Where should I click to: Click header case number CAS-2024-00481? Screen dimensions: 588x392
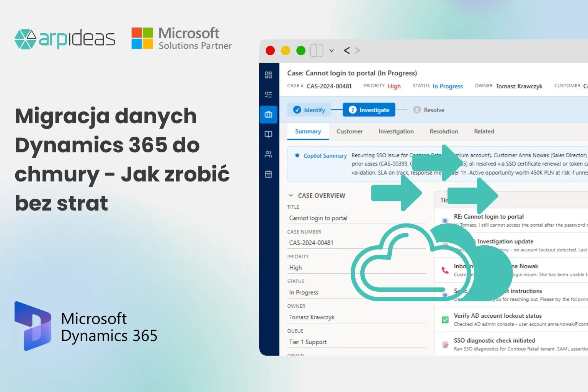(329, 86)
